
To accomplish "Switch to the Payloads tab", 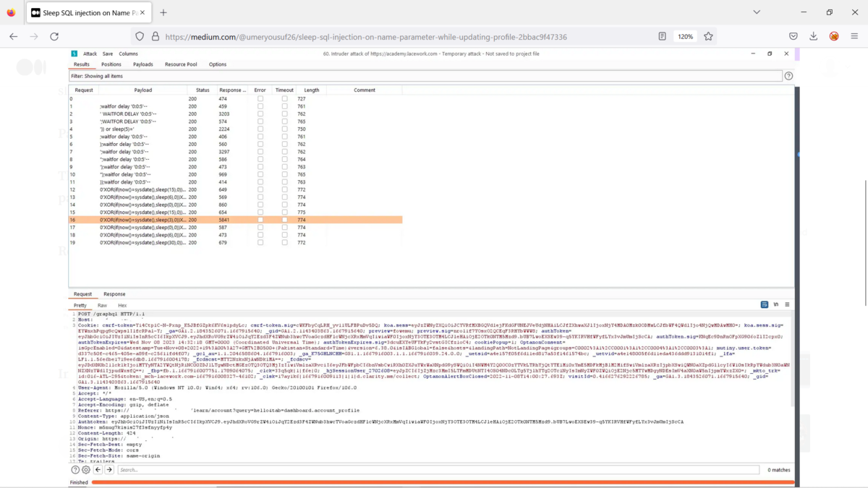I will point(143,64).
